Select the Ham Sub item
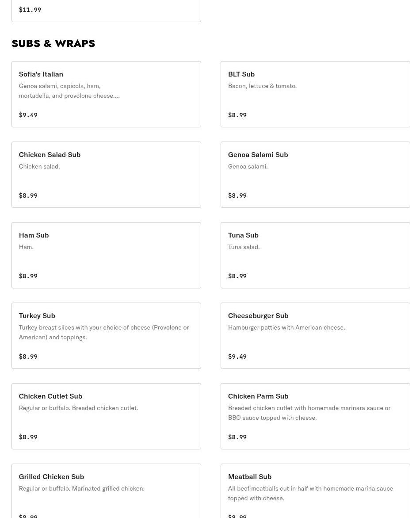The image size is (420, 518). point(106,255)
